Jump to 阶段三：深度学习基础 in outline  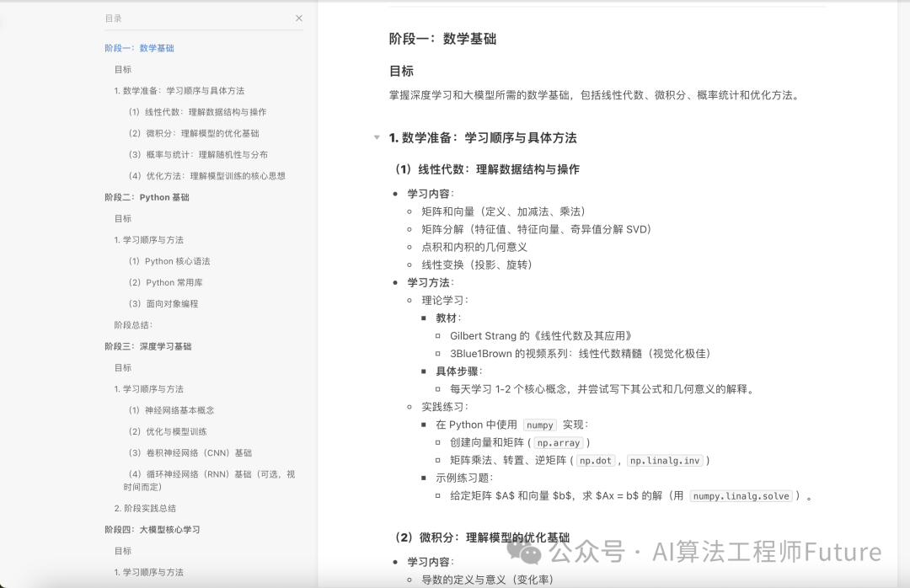148,346
